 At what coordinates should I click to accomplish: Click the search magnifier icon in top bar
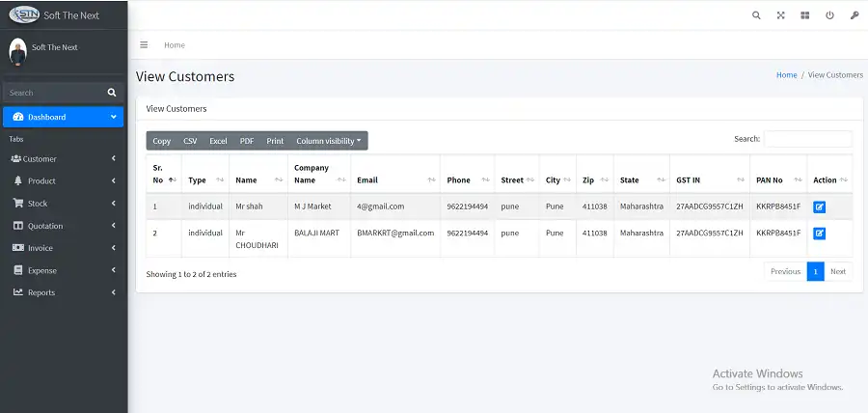pos(756,15)
